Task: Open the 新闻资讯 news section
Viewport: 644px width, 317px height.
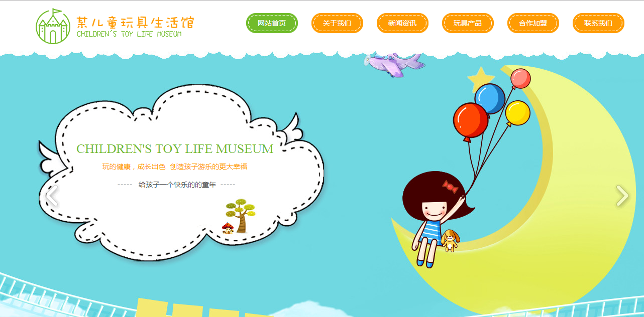Action: pos(402,23)
